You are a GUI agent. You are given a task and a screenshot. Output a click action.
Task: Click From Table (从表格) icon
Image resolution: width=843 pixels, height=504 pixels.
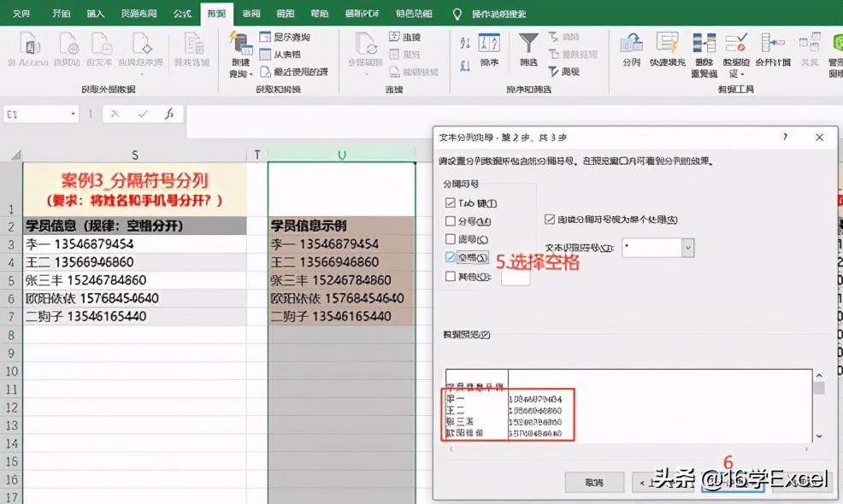point(265,55)
